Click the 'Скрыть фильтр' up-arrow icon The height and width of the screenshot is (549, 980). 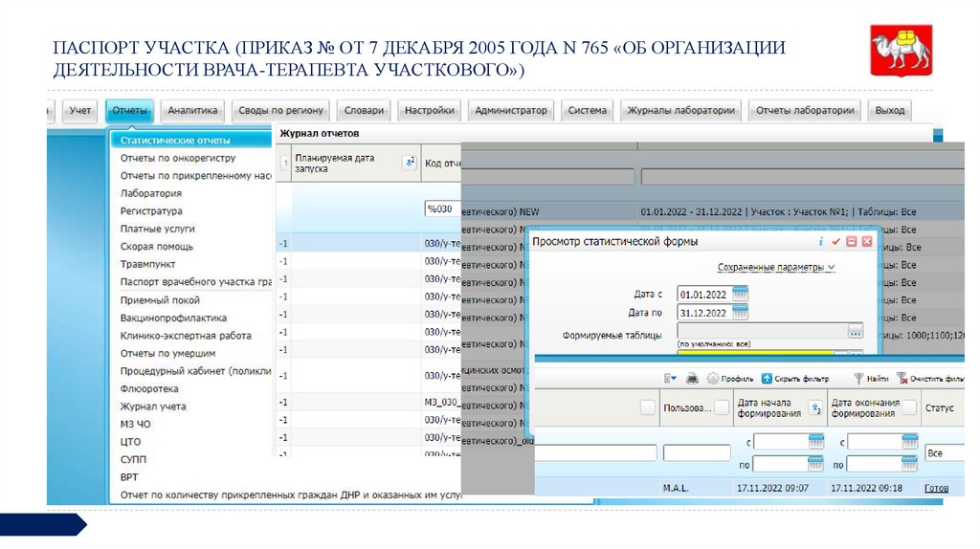click(x=767, y=378)
